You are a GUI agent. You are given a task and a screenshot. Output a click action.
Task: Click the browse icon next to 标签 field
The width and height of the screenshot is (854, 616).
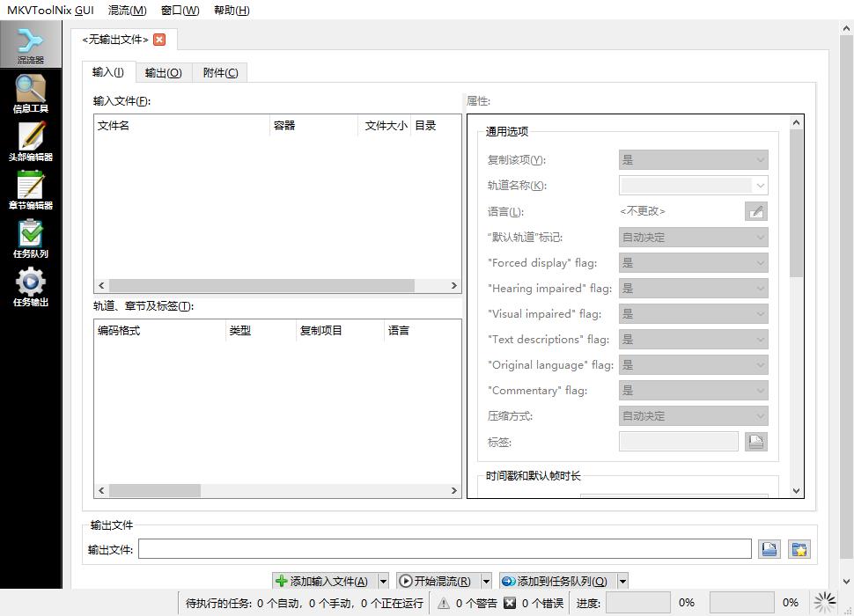tap(756, 442)
